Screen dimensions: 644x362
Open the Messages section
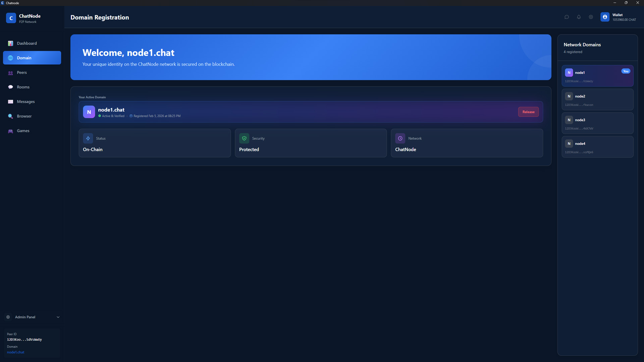[x=26, y=102]
